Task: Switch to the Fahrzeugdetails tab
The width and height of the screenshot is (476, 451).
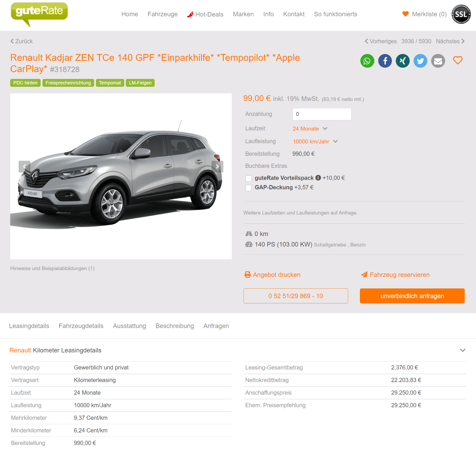Action: point(81,326)
